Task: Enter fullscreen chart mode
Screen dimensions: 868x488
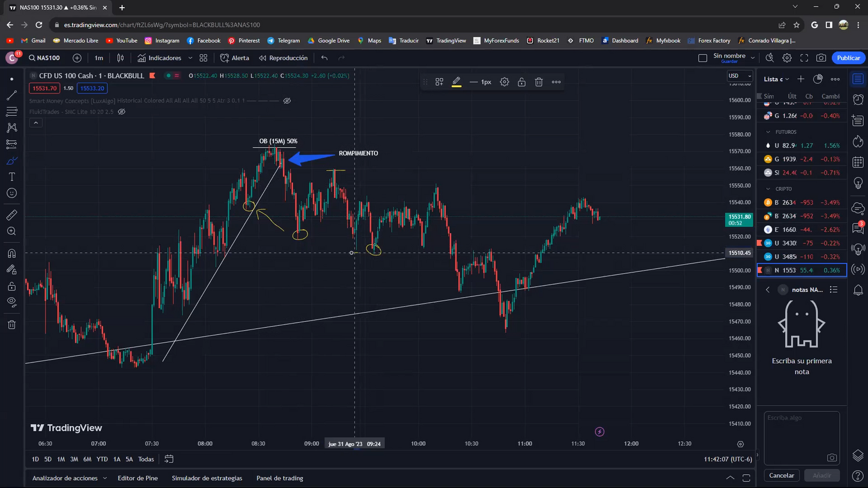Action: coord(804,58)
